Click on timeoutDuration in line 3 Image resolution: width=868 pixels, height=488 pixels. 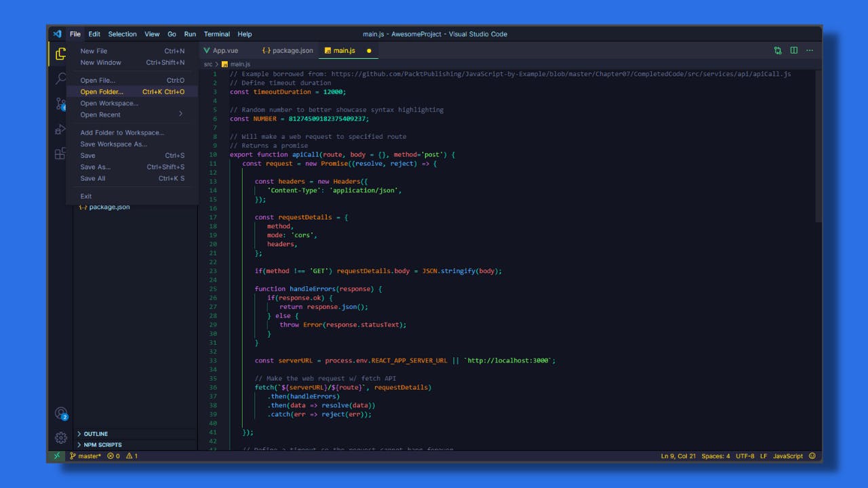tap(282, 91)
